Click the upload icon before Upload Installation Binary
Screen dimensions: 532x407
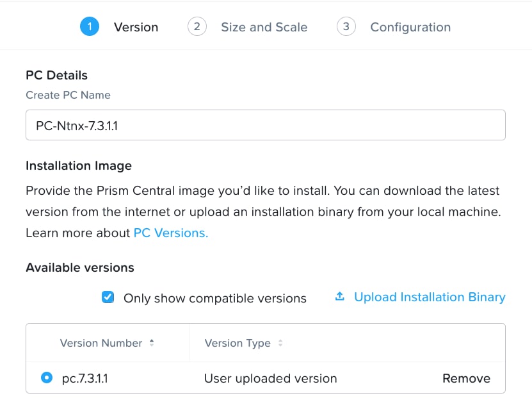tap(339, 296)
